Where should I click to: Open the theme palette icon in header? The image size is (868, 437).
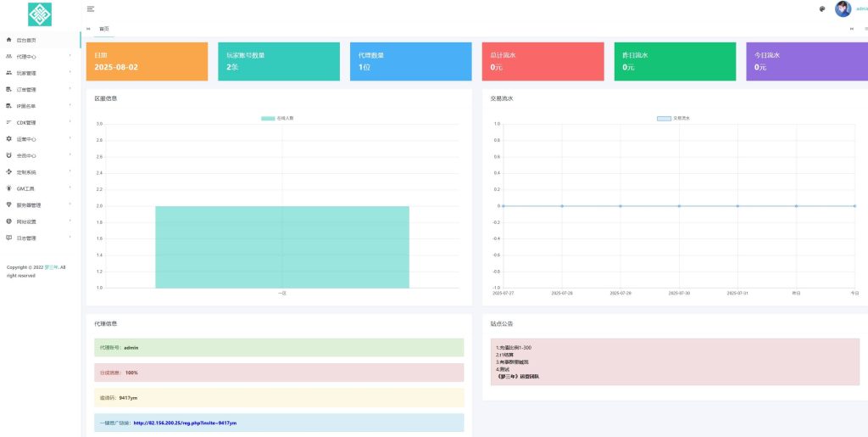(x=821, y=9)
